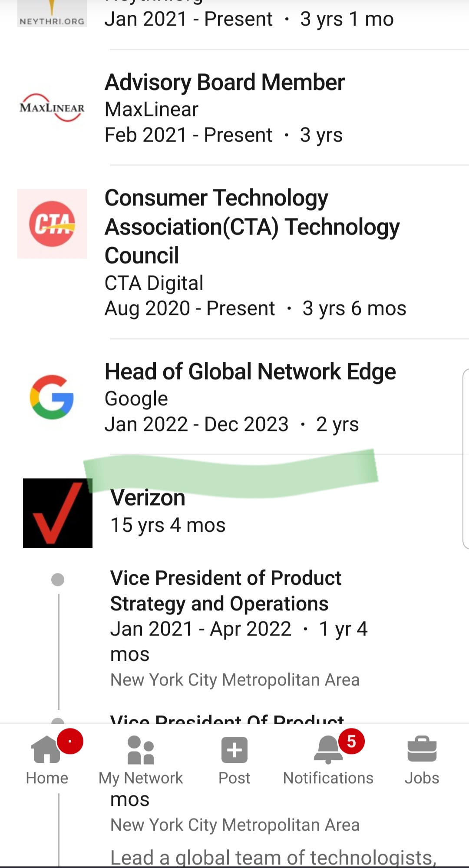The height and width of the screenshot is (868, 469).
Task: Open My Network people icon
Action: (x=141, y=750)
